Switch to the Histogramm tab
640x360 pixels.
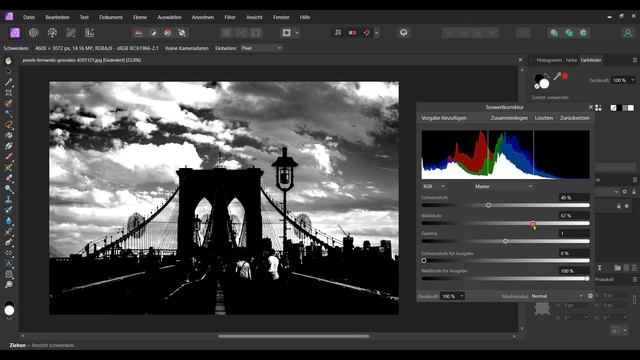click(549, 60)
